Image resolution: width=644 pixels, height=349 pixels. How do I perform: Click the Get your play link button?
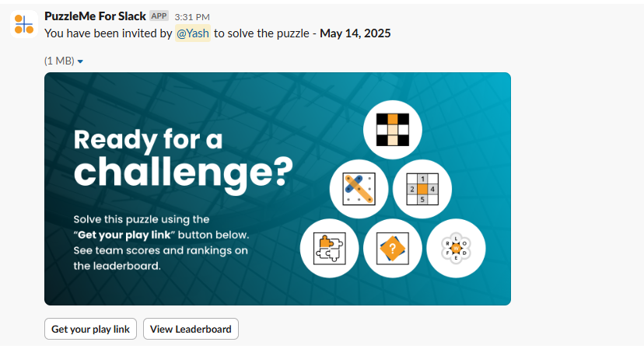(90, 329)
